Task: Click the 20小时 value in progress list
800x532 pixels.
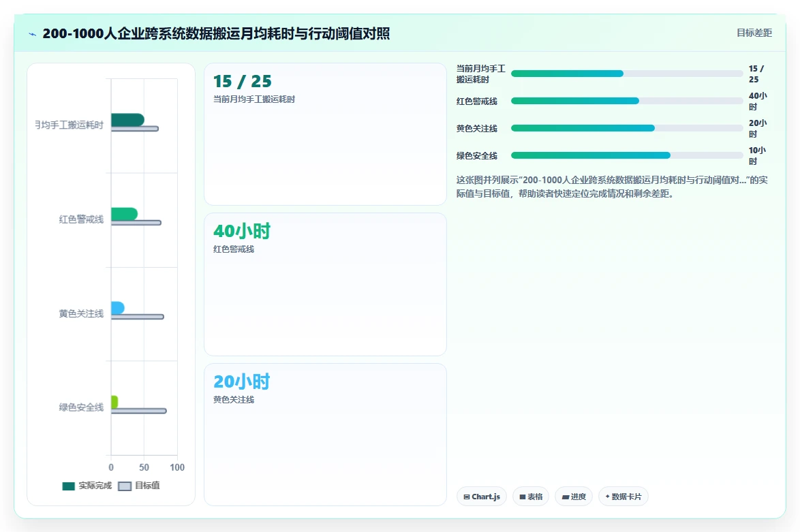Action: pyautogui.click(x=758, y=128)
